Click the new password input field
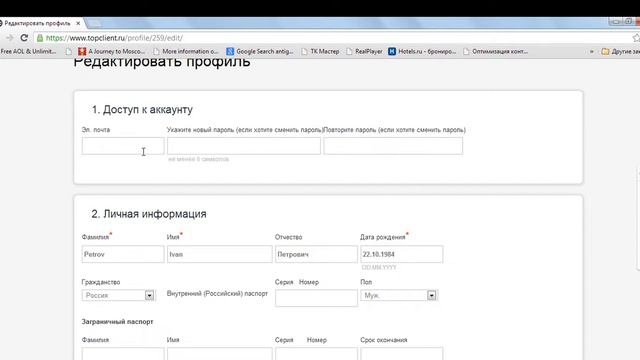 coord(244,146)
